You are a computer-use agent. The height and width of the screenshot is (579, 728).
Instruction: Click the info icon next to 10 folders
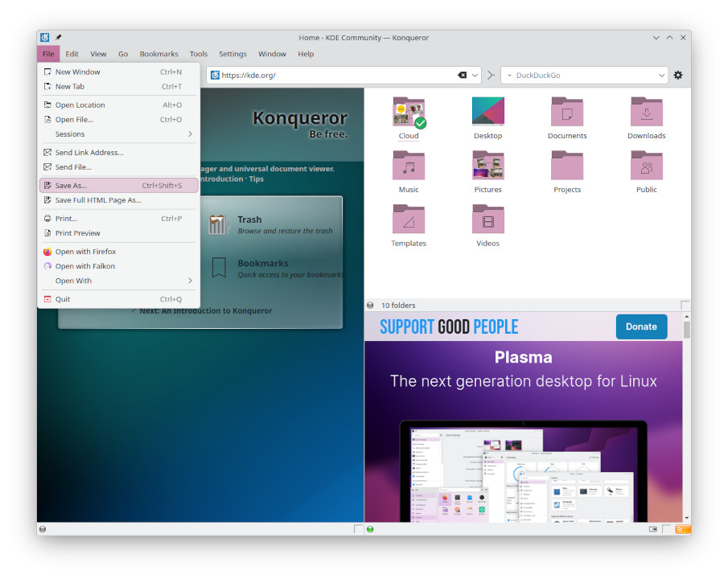[369, 306]
